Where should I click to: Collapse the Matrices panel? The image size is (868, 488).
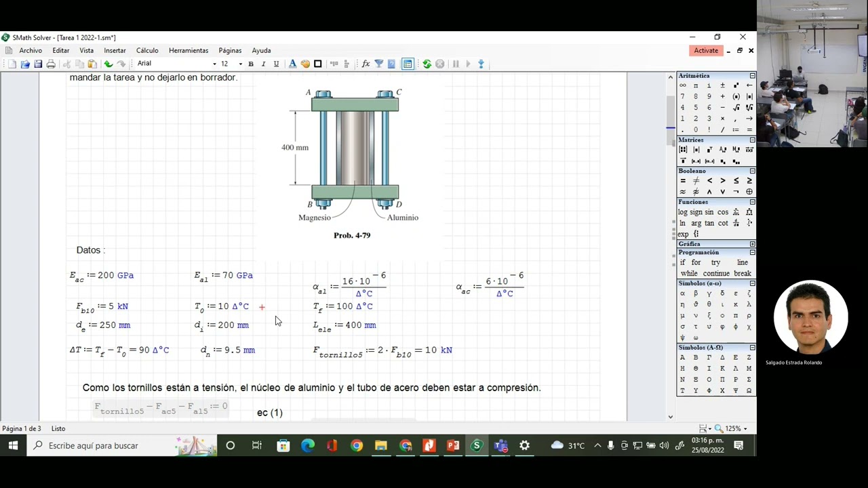(x=752, y=140)
